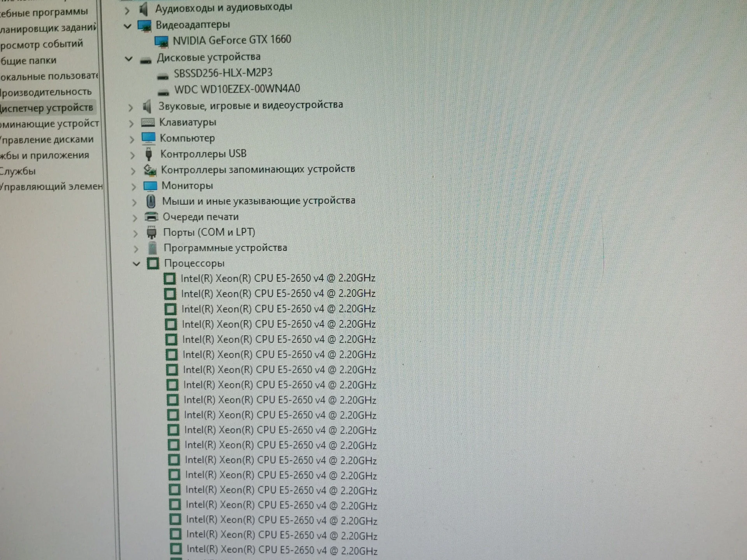Click the printer icon beside Очереди печати
Viewport: 747px width, 560px height.
pyautogui.click(x=151, y=217)
